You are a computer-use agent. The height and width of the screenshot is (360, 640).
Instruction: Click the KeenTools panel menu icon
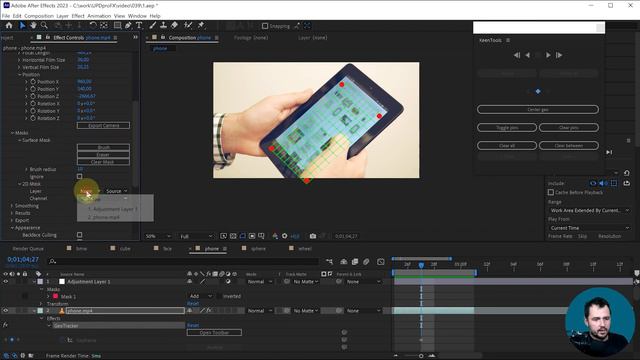(x=508, y=40)
